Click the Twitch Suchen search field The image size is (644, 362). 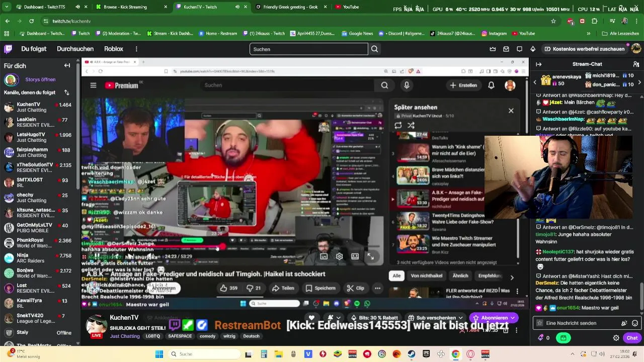[x=309, y=49]
